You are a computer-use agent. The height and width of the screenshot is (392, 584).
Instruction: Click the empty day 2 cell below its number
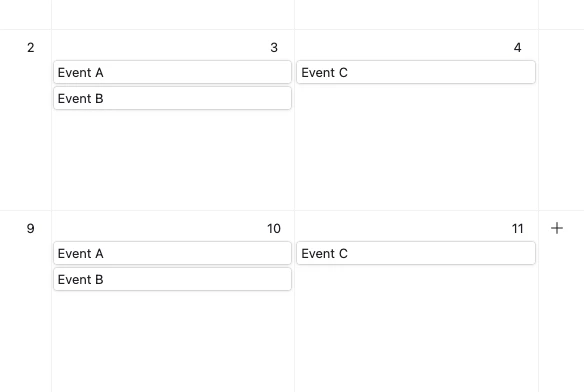(25, 132)
